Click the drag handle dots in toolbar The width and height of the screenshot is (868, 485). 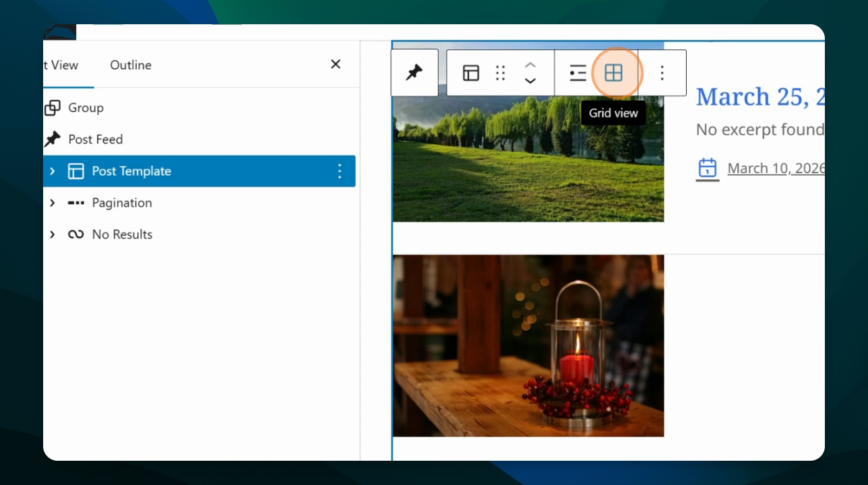click(x=500, y=73)
